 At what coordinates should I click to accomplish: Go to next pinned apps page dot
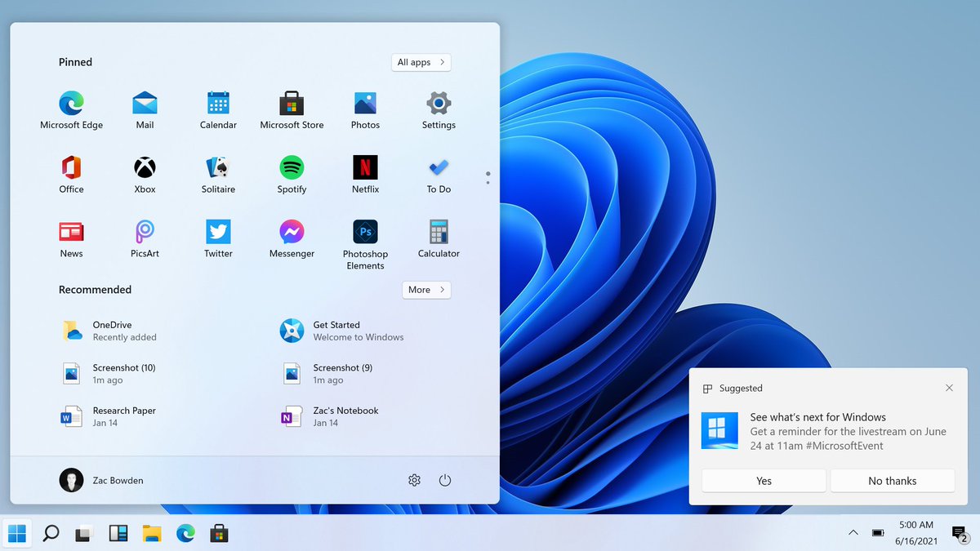coord(488,182)
